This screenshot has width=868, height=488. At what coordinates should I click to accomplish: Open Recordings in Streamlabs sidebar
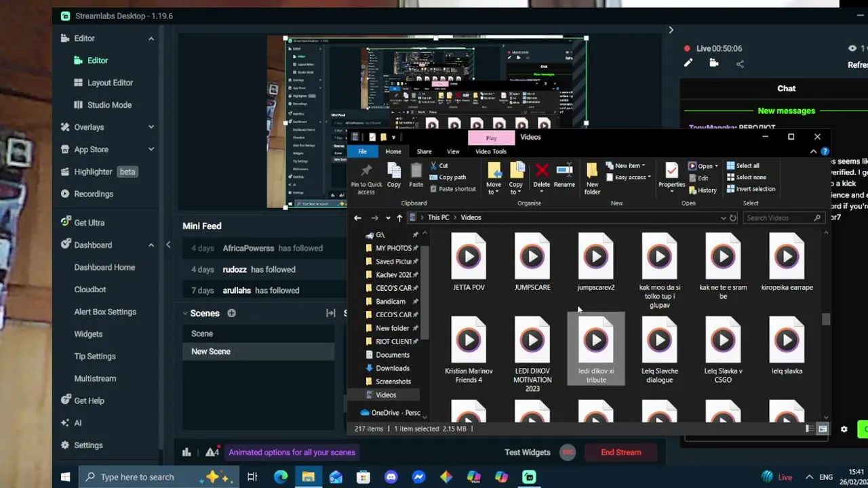(x=94, y=194)
